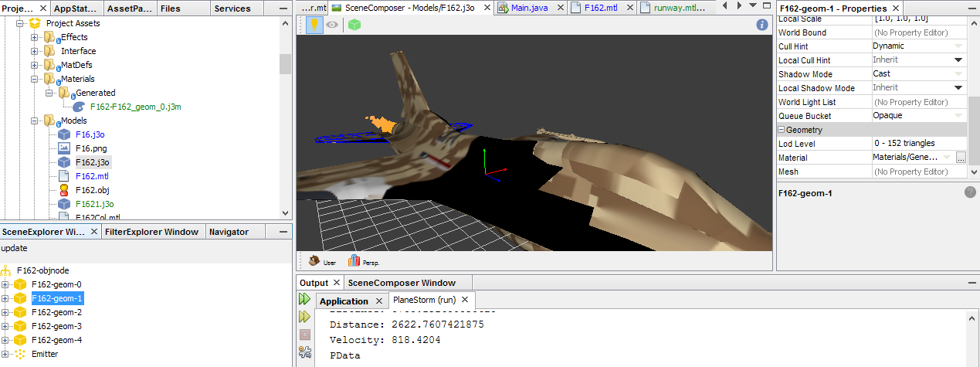Expand the Effects folder

coord(35,37)
